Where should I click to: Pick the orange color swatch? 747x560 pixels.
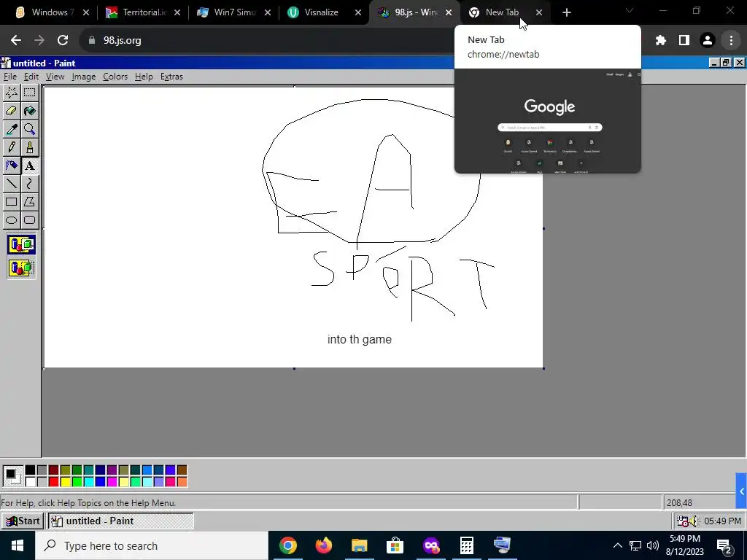(x=182, y=482)
